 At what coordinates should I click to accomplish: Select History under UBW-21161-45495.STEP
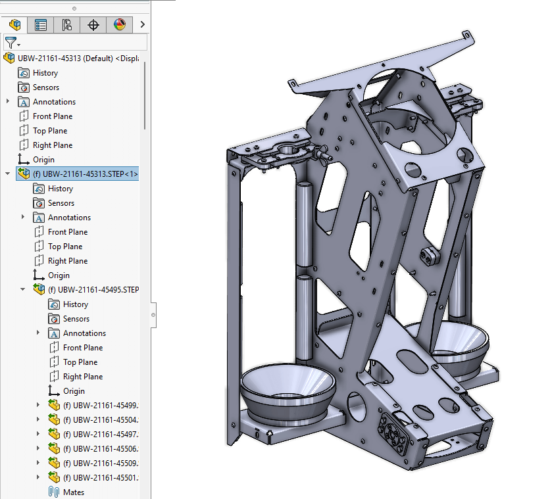pos(68,304)
